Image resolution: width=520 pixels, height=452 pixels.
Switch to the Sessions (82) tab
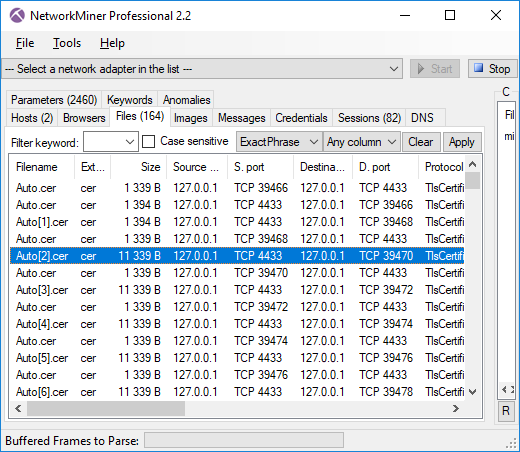tap(369, 118)
